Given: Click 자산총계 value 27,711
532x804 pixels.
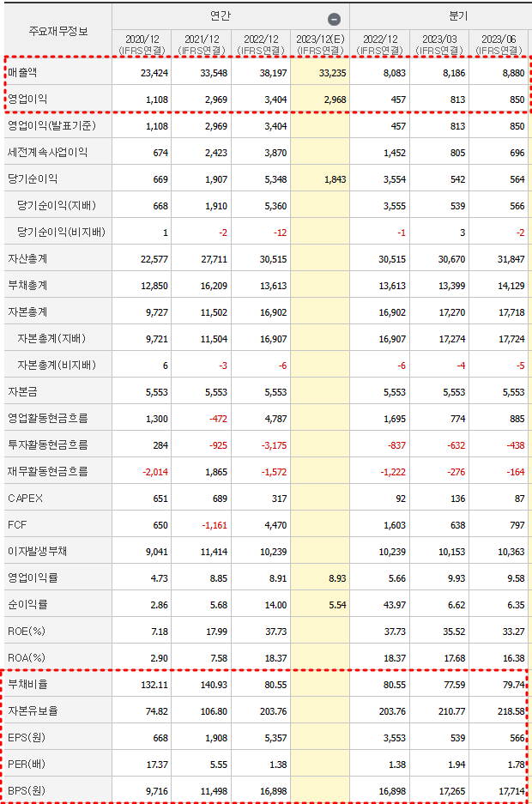Looking at the screenshot, I should [214, 259].
